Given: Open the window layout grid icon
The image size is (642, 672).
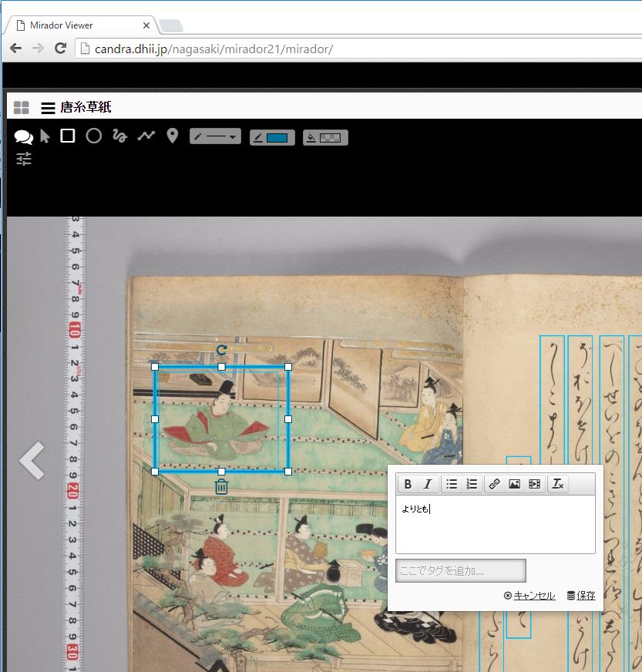Looking at the screenshot, I should tap(21, 108).
